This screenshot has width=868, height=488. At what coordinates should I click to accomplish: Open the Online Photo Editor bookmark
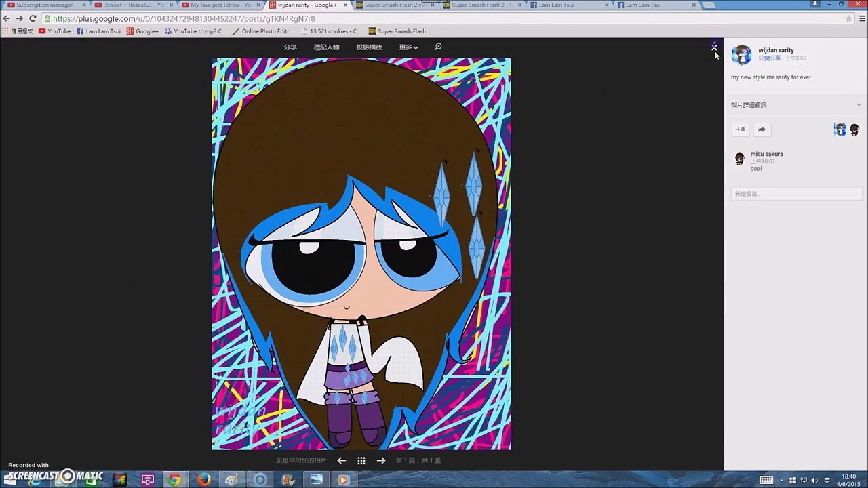[264, 31]
